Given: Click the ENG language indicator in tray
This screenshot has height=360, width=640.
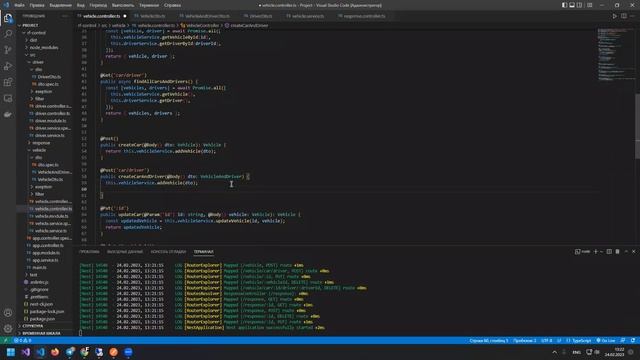Looking at the screenshot, I should pyautogui.click(x=576, y=352).
